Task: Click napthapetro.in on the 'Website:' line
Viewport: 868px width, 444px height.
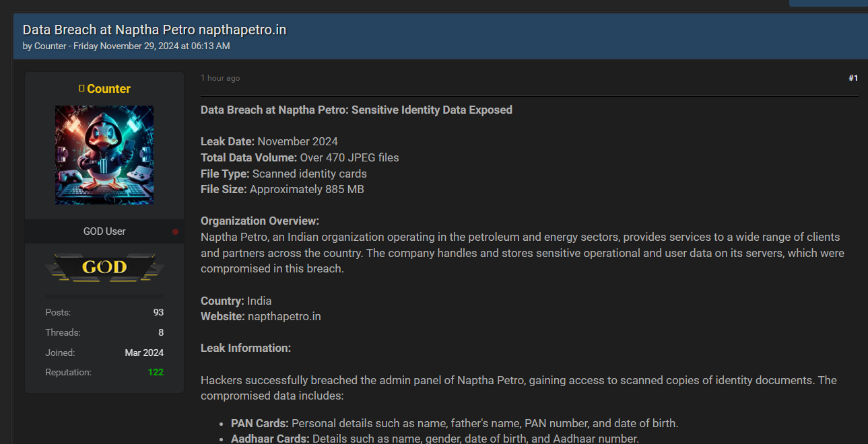Action: [284, 316]
